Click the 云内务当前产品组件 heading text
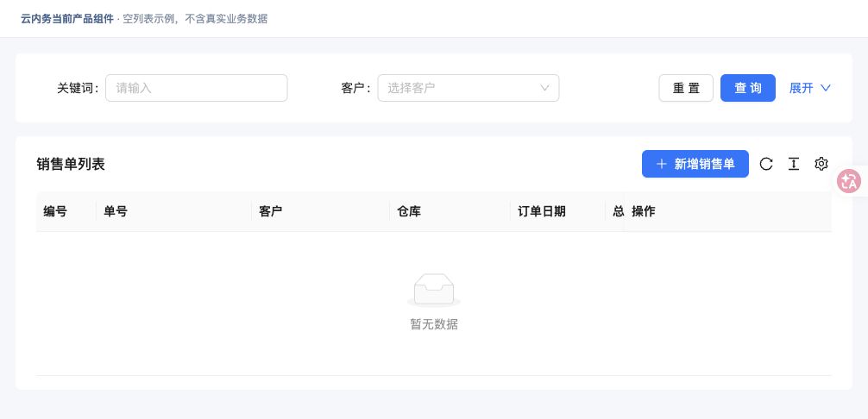 coord(67,19)
